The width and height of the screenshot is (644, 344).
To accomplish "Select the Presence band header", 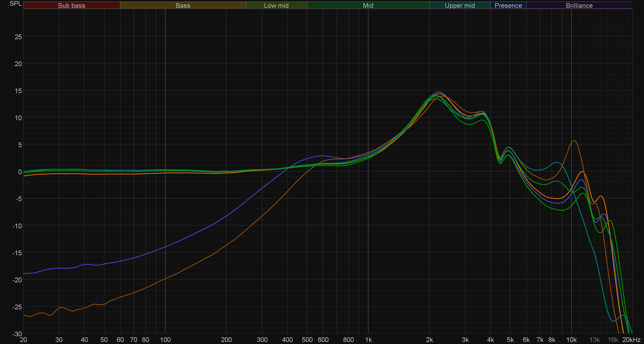I will [508, 5].
